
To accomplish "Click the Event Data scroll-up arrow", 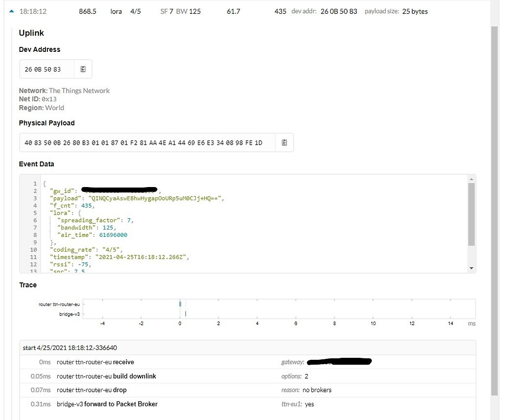I will coord(471,179).
